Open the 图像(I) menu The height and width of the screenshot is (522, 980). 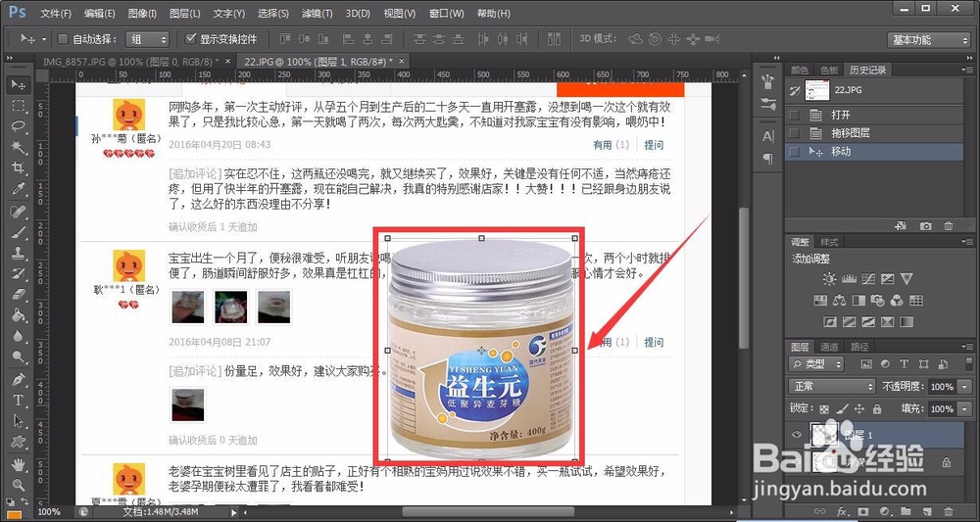coord(142,13)
